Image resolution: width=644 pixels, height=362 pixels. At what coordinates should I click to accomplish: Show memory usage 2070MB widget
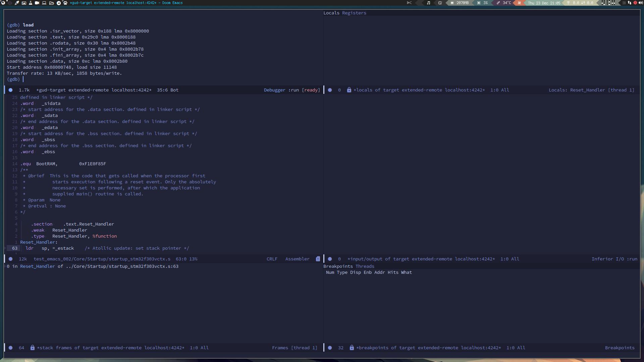[x=460, y=3]
